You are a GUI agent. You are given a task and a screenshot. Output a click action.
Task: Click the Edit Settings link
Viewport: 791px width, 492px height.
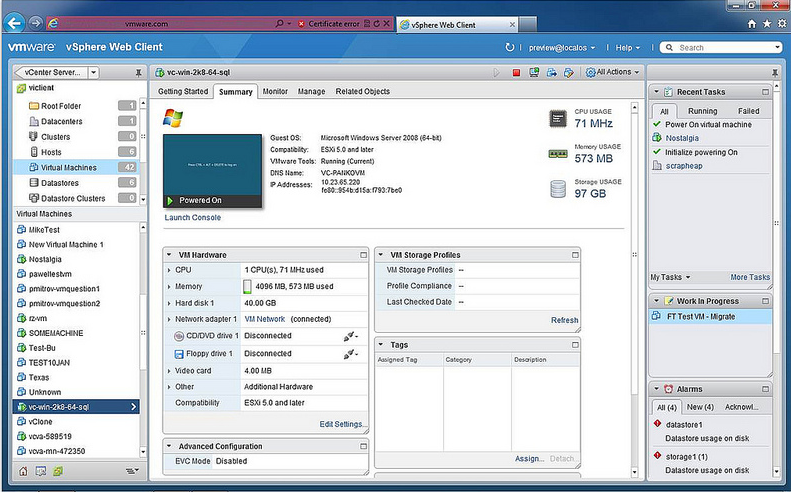pyautogui.click(x=343, y=424)
